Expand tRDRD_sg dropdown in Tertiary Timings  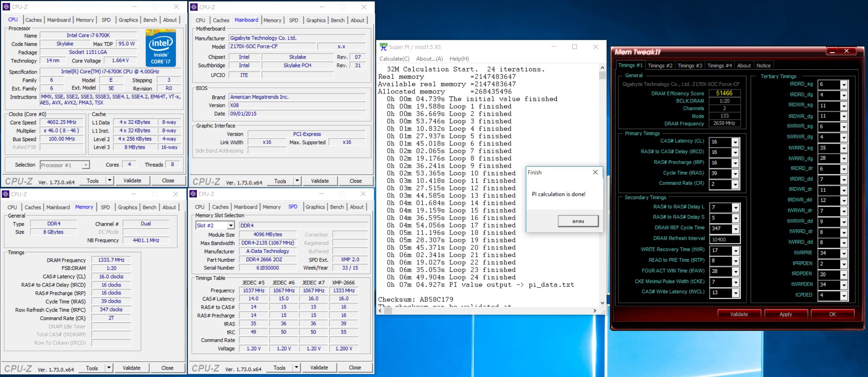point(844,85)
